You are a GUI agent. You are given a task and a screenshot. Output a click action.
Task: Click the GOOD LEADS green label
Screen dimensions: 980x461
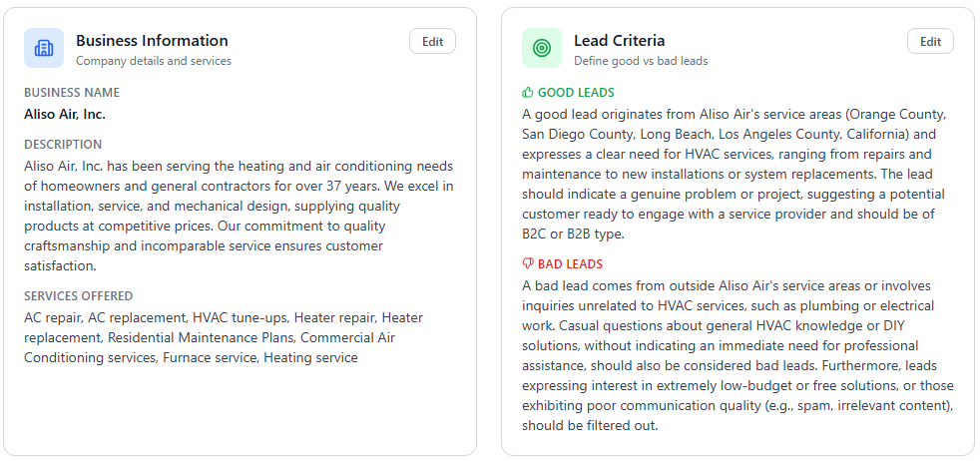tap(576, 93)
